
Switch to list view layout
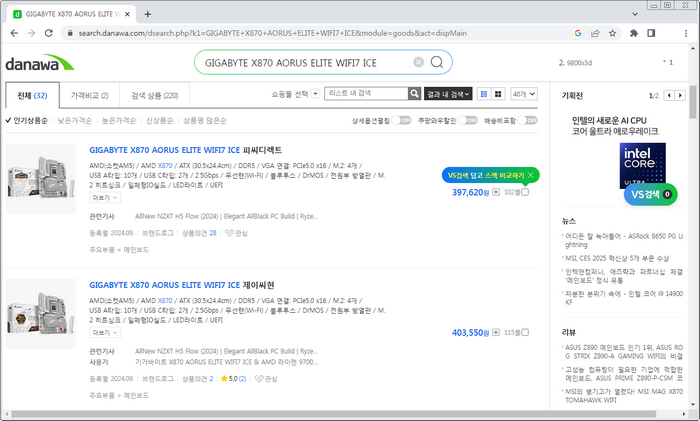(x=483, y=94)
